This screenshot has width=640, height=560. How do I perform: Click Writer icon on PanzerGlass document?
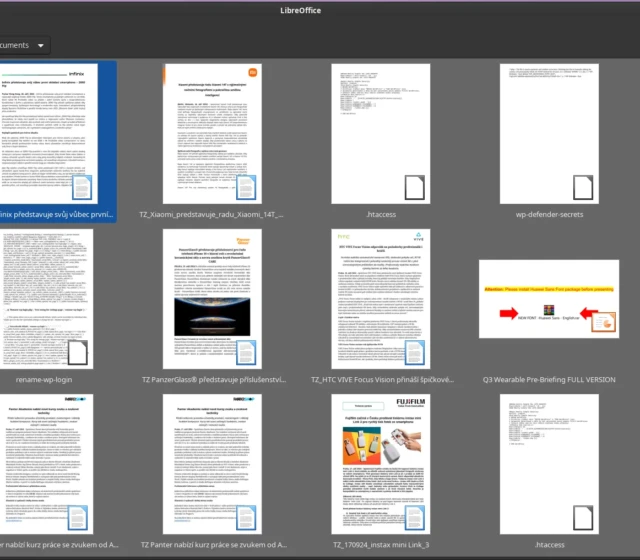coord(246,353)
